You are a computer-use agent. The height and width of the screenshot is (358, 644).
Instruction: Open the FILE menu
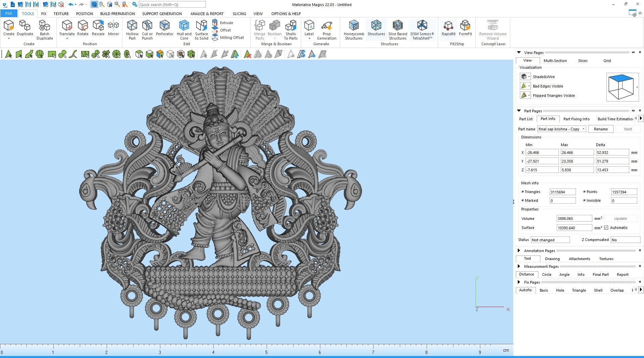click(9, 13)
